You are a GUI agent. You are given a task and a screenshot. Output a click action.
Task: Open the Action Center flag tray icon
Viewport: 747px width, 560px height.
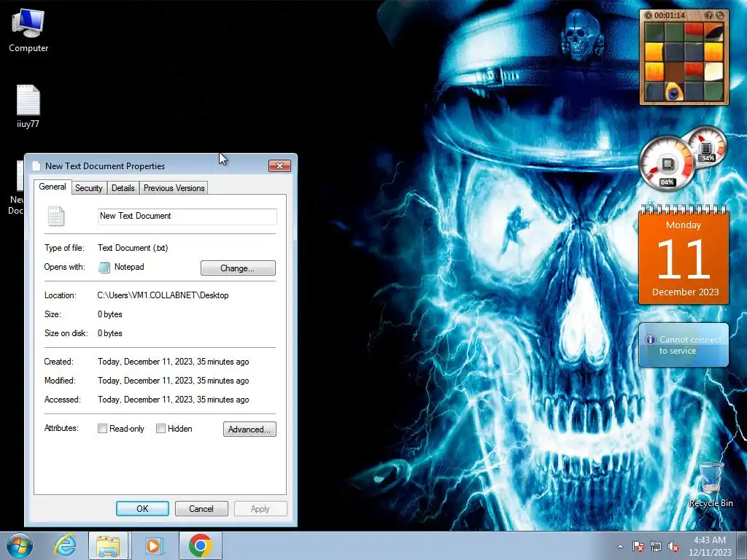coord(638,546)
